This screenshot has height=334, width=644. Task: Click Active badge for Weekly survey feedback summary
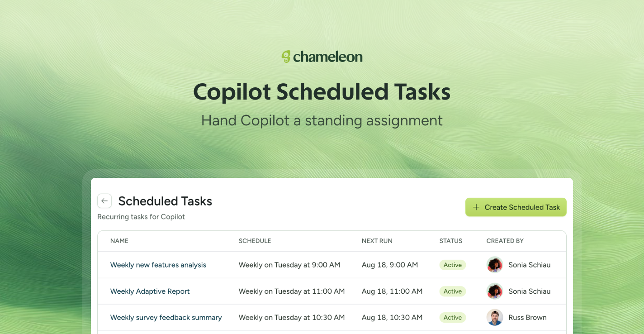tap(453, 317)
